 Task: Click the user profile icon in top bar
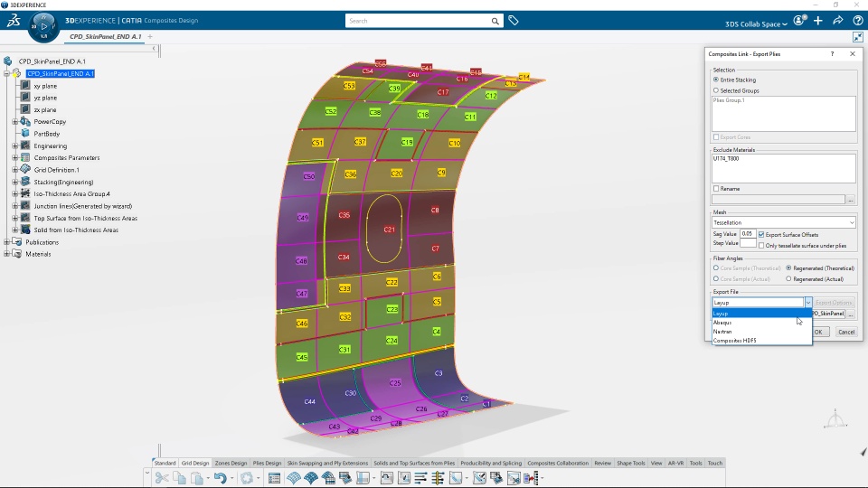pyautogui.click(x=798, y=21)
